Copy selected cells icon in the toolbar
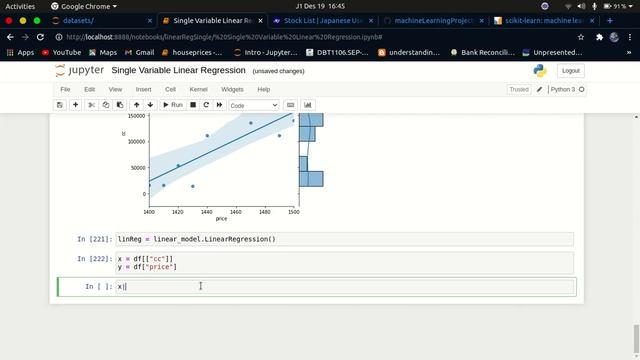The height and width of the screenshot is (360, 640). point(106,105)
